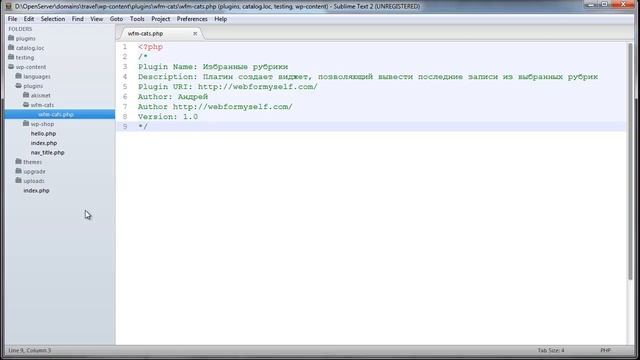Viewport: 640px width, 360px height.
Task: Expand the akismet folder
Action: (x=40, y=96)
